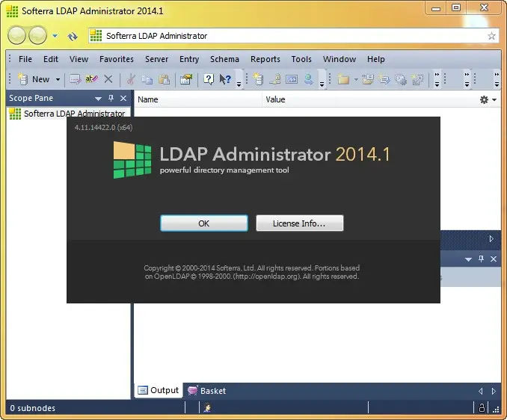Viewport: 507px width, 420px height.
Task: Open navigation history dropdown arrow
Action: tap(55, 36)
